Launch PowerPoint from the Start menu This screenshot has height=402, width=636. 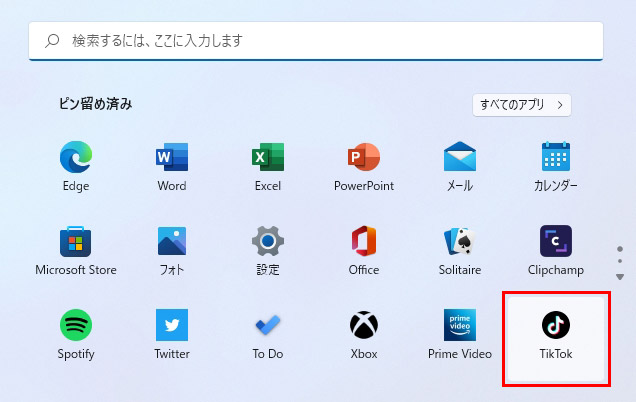click(364, 158)
